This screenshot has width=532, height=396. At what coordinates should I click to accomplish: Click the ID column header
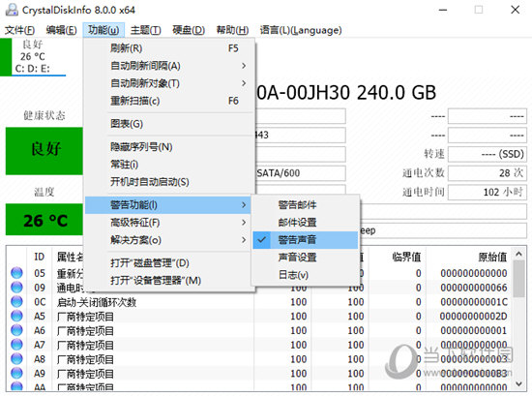click(x=40, y=257)
